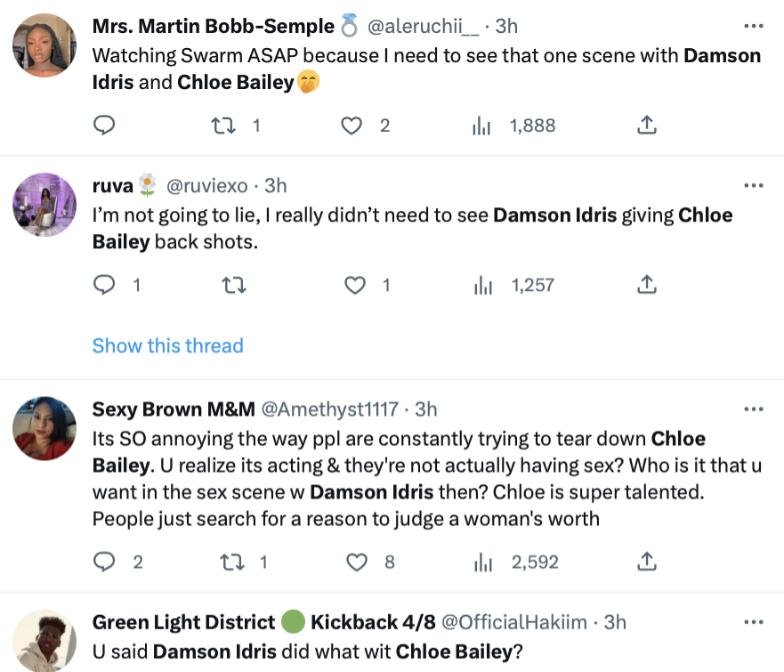784x672 pixels.
Task: Like ruva's tweet about back shots
Action: coord(355,285)
